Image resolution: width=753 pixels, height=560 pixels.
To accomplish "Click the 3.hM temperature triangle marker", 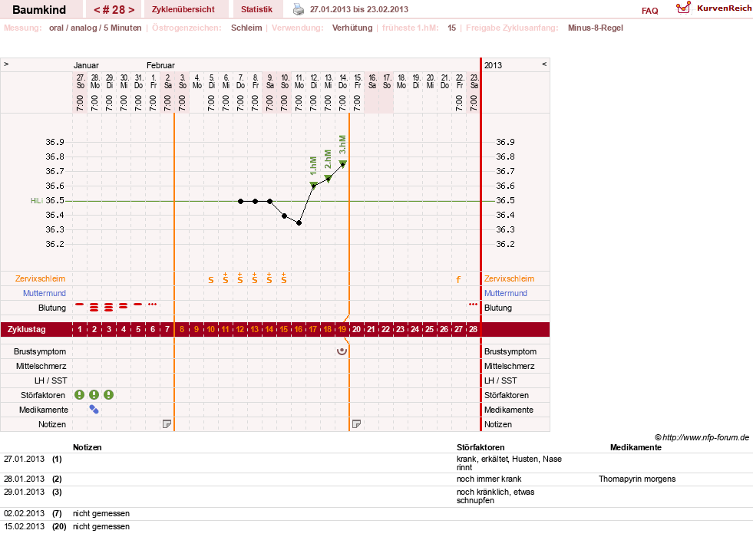I will pyautogui.click(x=343, y=163).
